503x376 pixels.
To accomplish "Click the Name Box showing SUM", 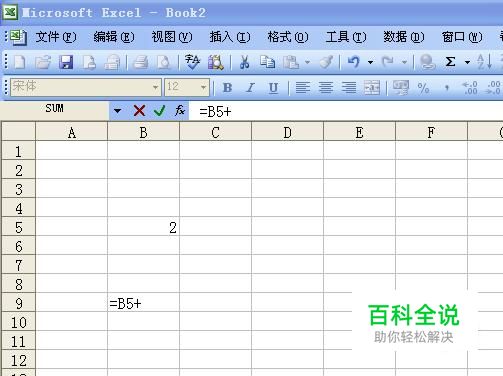I will pos(54,111).
